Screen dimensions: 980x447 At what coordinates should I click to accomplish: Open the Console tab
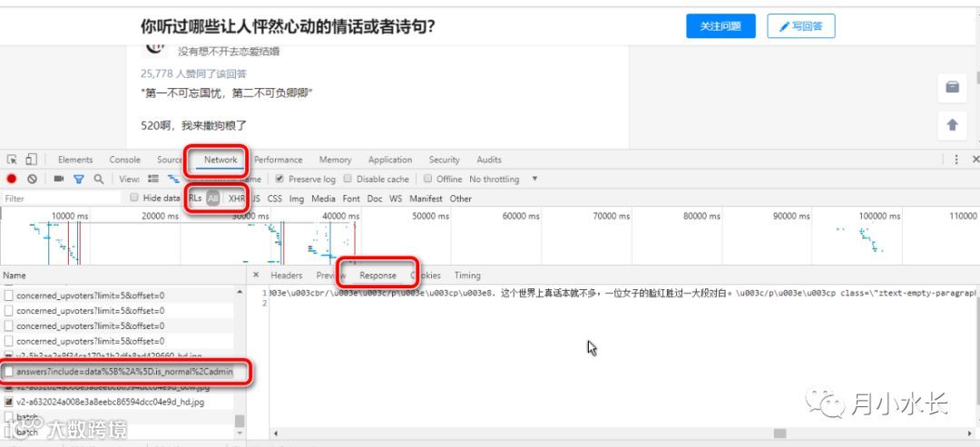(125, 160)
